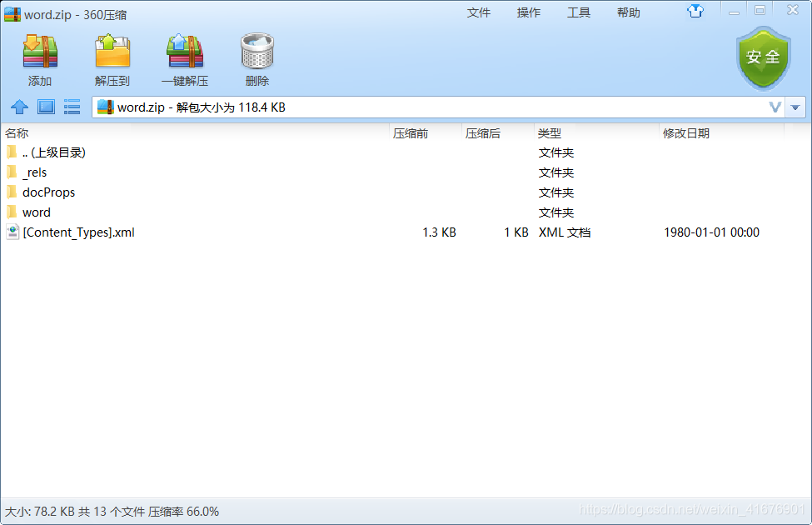
Task: Sort by 压缩前 column header
Action: pos(411,133)
